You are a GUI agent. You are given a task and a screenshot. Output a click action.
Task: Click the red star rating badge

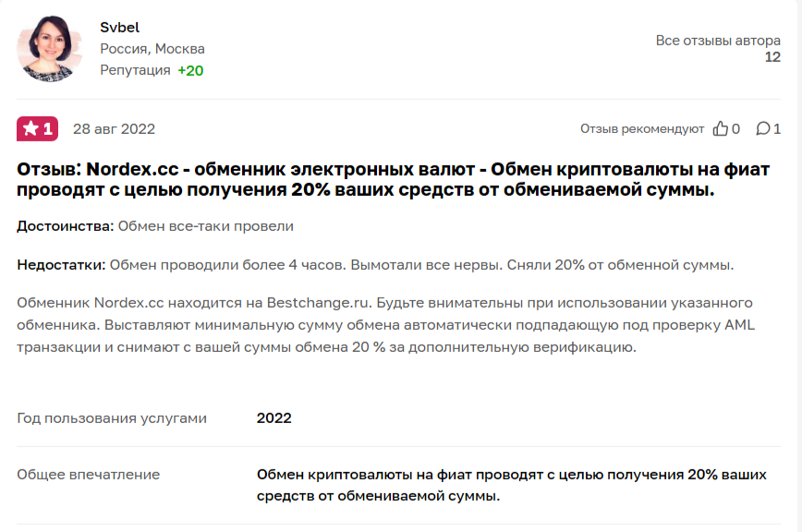coord(37,128)
